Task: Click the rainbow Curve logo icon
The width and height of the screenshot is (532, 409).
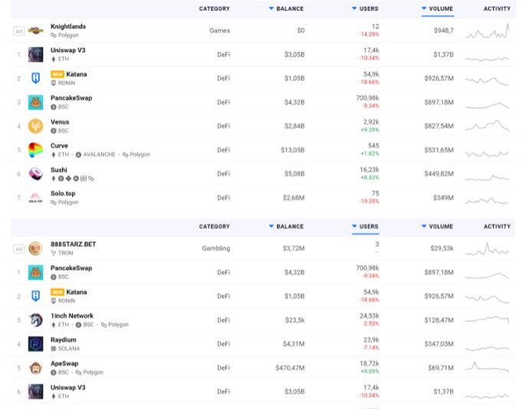Action: (x=36, y=150)
